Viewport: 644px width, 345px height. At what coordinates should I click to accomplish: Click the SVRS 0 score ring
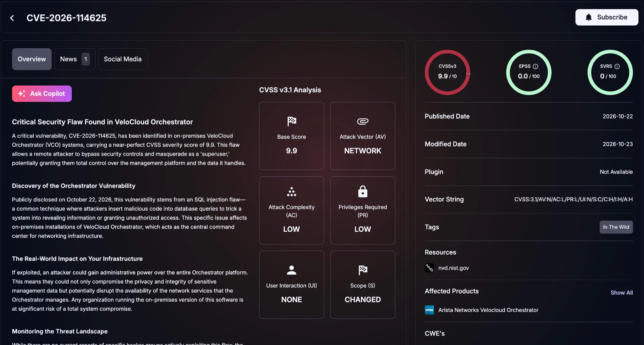pos(610,72)
